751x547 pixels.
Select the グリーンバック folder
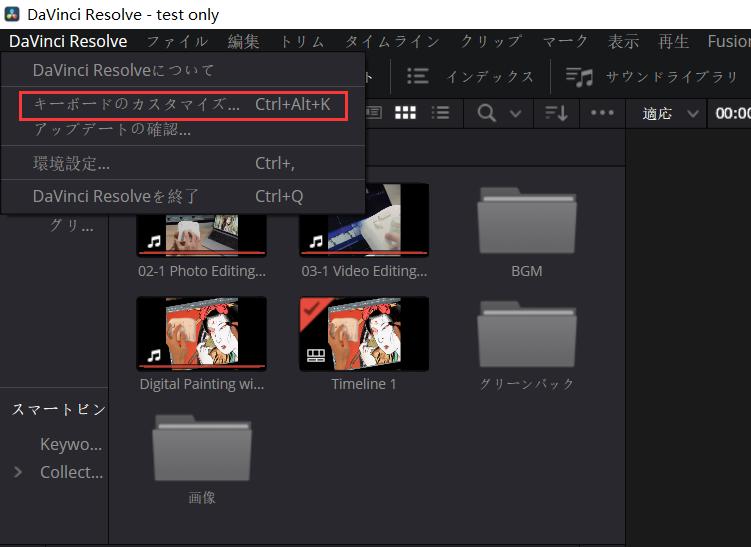527,334
